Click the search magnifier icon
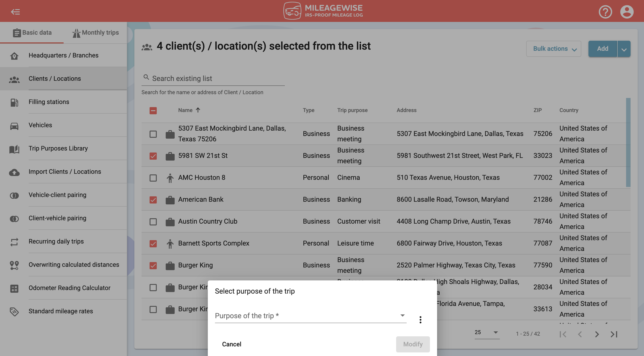Image resolution: width=644 pixels, height=356 pixels. (146, 77)
